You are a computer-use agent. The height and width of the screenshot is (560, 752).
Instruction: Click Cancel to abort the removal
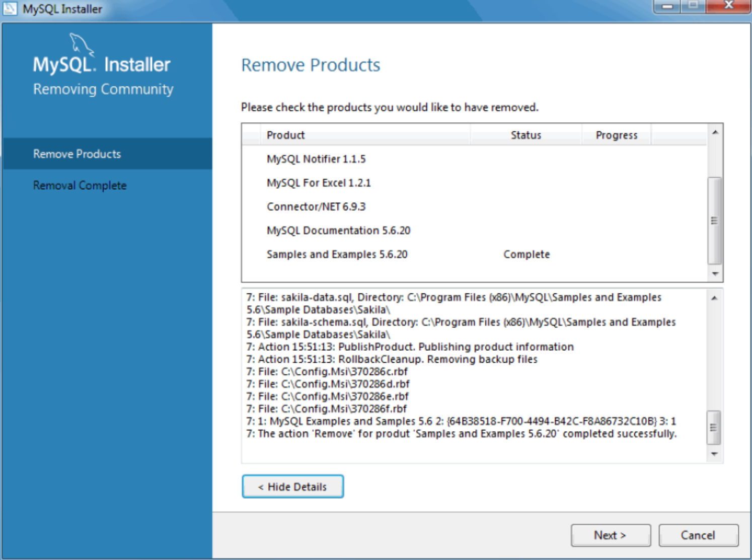[698, 535]
